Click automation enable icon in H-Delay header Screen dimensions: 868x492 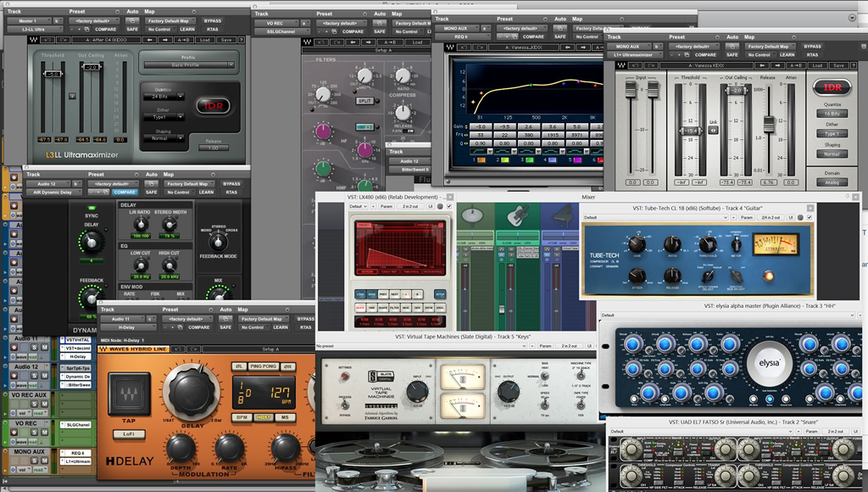click(225, 319)
